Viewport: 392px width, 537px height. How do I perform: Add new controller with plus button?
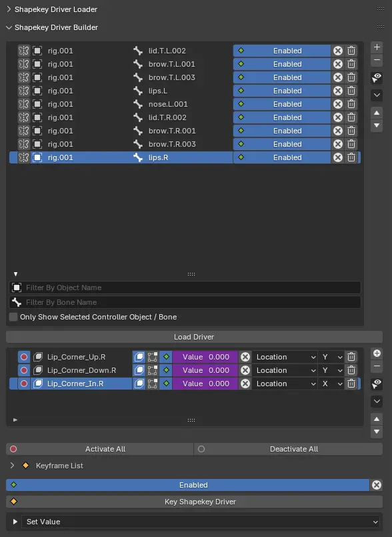tap(377, 47)
